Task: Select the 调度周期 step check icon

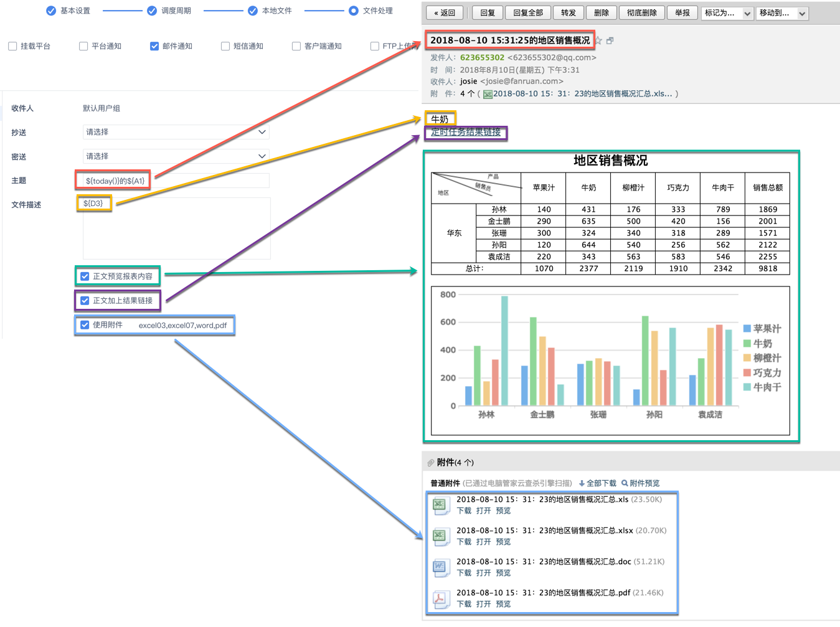Action: pos(152,11)
